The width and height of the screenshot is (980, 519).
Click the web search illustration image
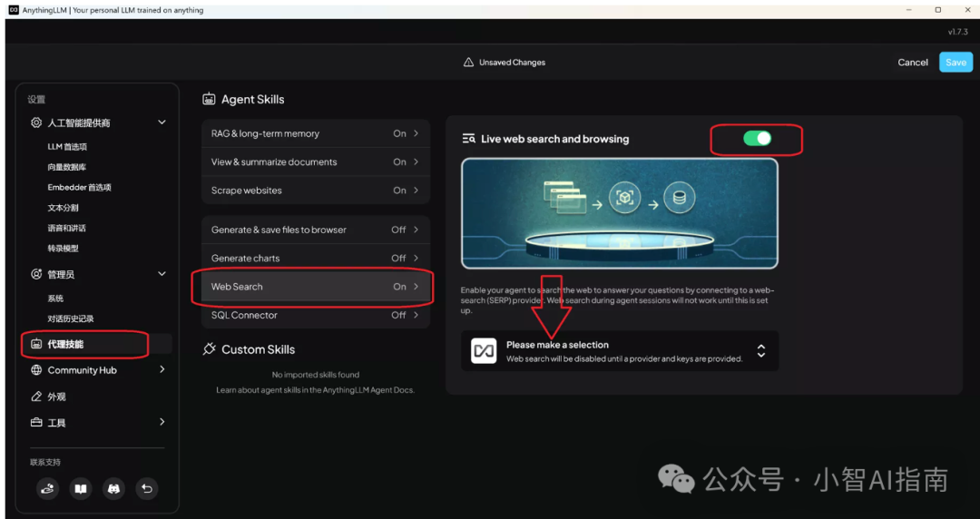coord(620,213)
